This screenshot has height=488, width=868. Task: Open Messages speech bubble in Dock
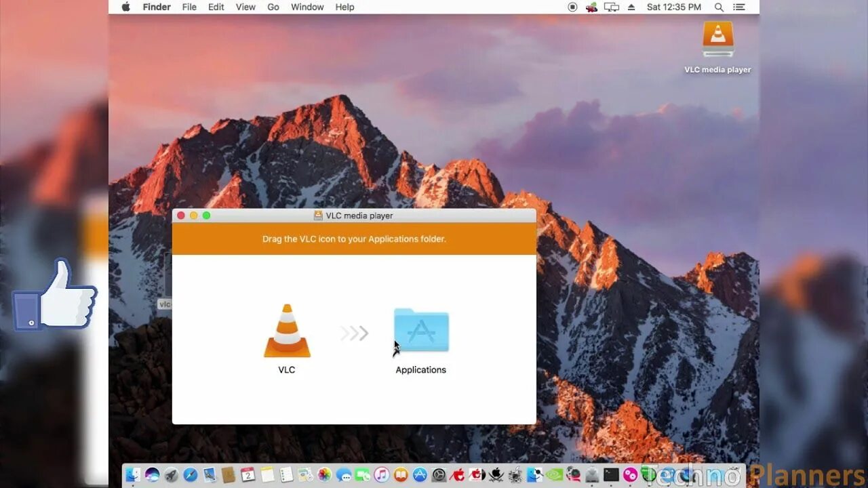(344, 475)
